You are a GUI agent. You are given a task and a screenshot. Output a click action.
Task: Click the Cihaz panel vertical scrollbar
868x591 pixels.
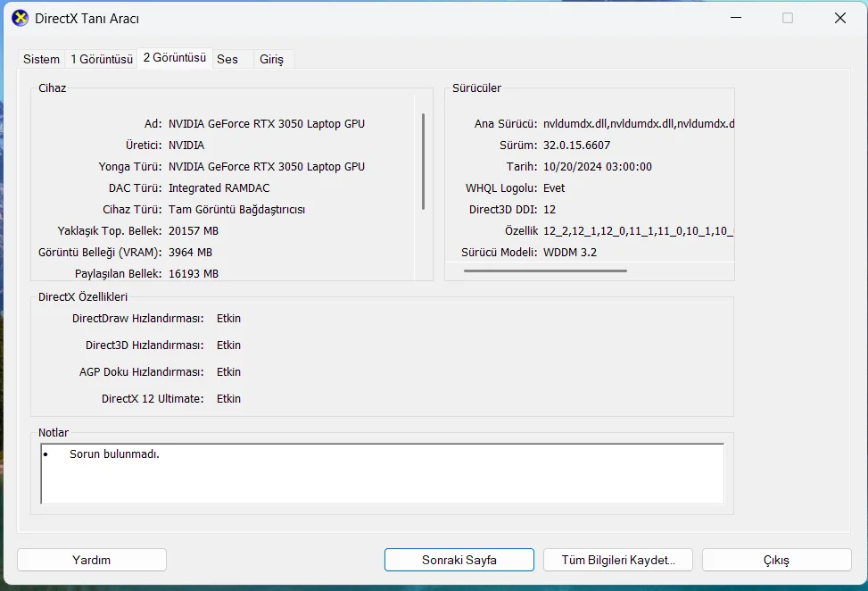424,162
